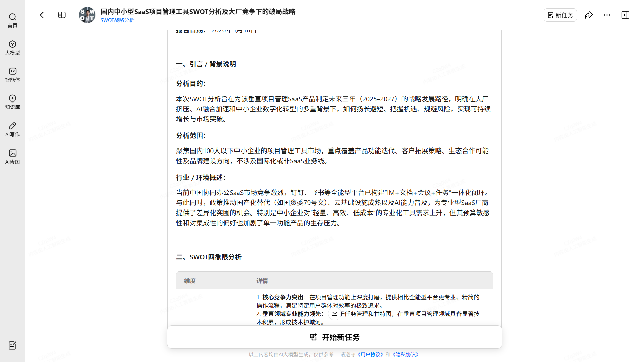Click the SWOT战略分析 agent tag

coord(117,20)
